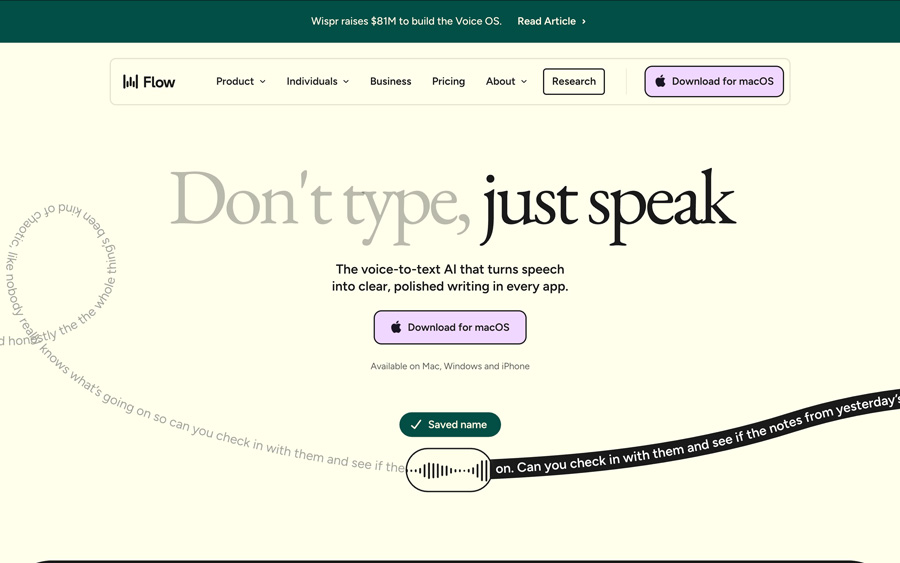900x563 pixels.
Task: Click 'Available on Mac, Windows and iPhone' text
Action: click(x=450, y=366)
